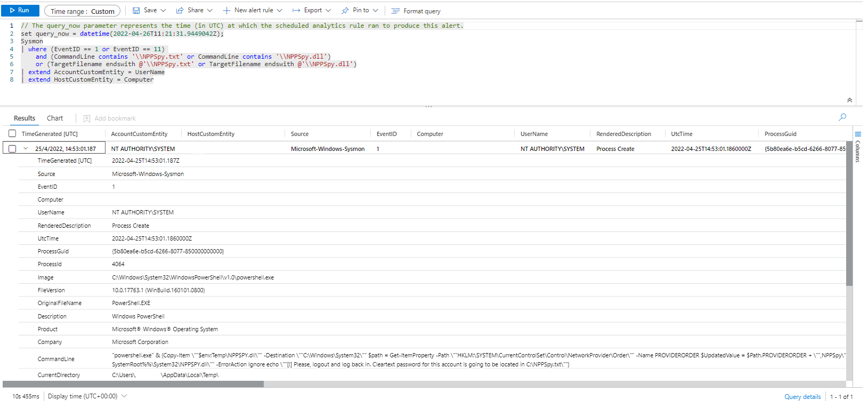Switch to the Chart tab
Image resolution: width=868 pixels, height=408 pixels.
click(55, 118)
